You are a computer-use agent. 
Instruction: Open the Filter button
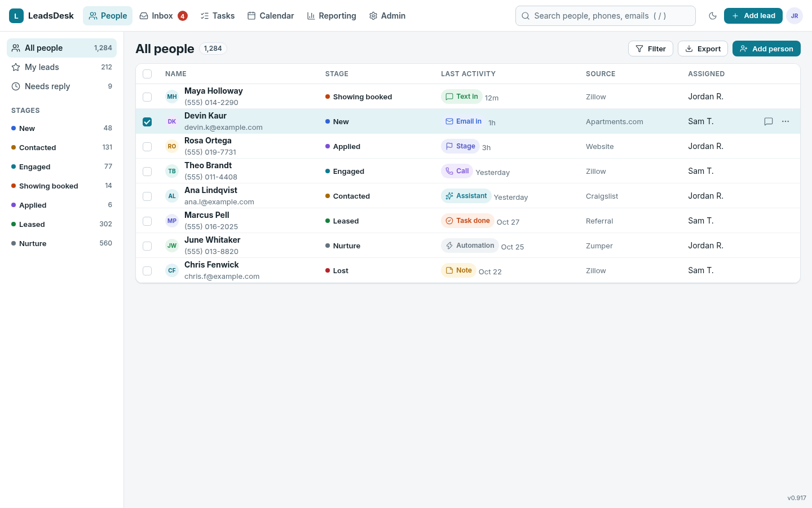click(x=651, y=49)
